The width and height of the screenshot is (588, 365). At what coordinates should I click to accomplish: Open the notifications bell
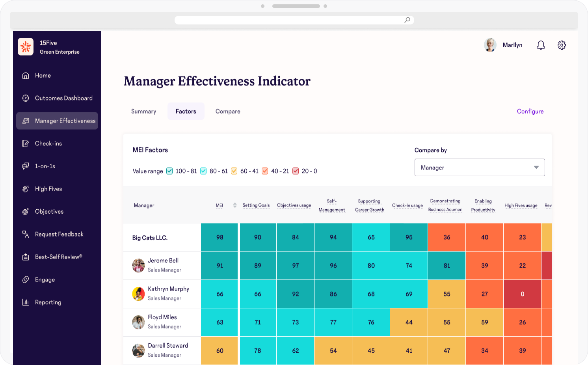[541, 45]
